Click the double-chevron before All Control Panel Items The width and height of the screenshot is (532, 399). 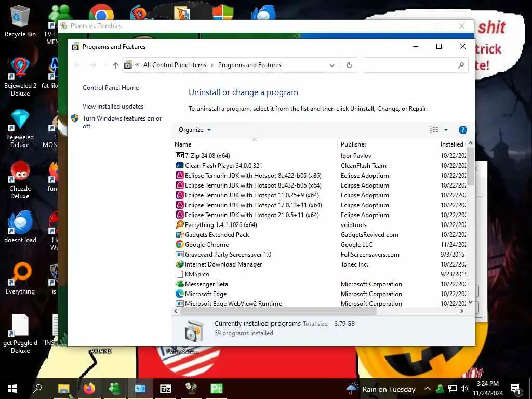[137, 65]
